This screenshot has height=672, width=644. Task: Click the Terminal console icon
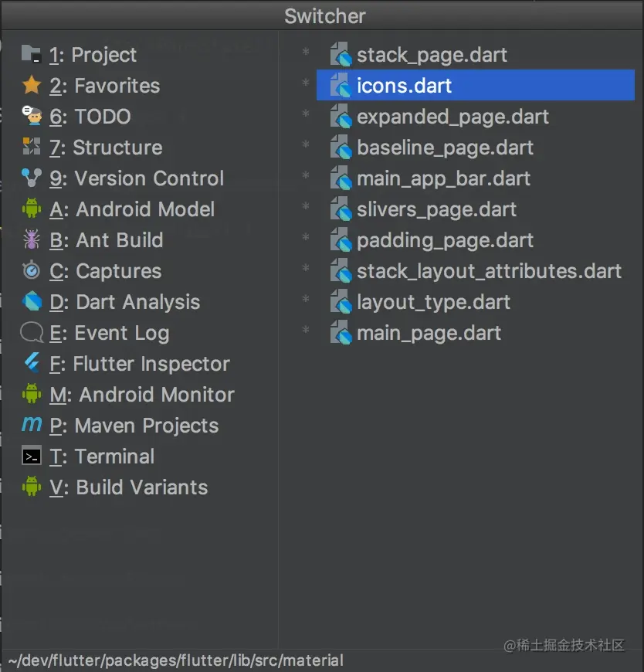pyautogui.click(x=32, y=456)
